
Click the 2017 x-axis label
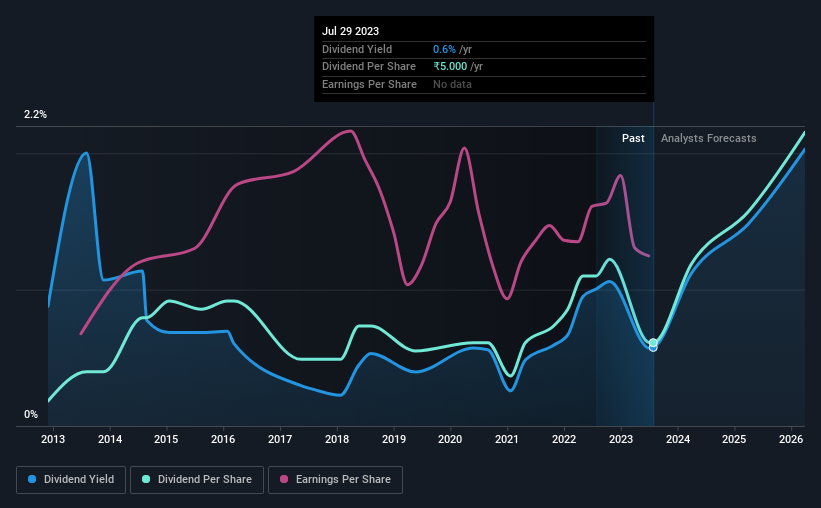(280, 439)
